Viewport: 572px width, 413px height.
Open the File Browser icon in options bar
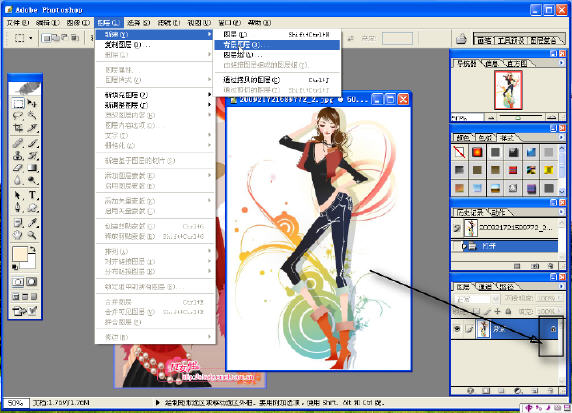[461, 38]
